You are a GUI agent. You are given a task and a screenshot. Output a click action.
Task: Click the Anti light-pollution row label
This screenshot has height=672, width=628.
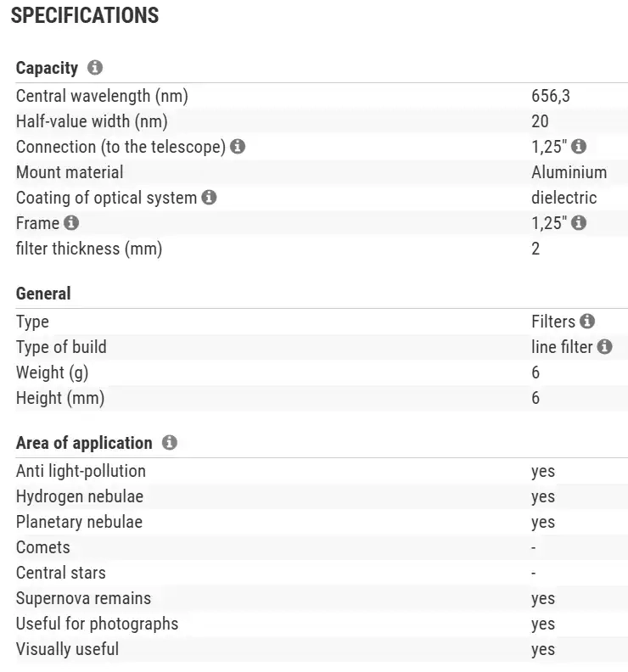coord(81,471)
